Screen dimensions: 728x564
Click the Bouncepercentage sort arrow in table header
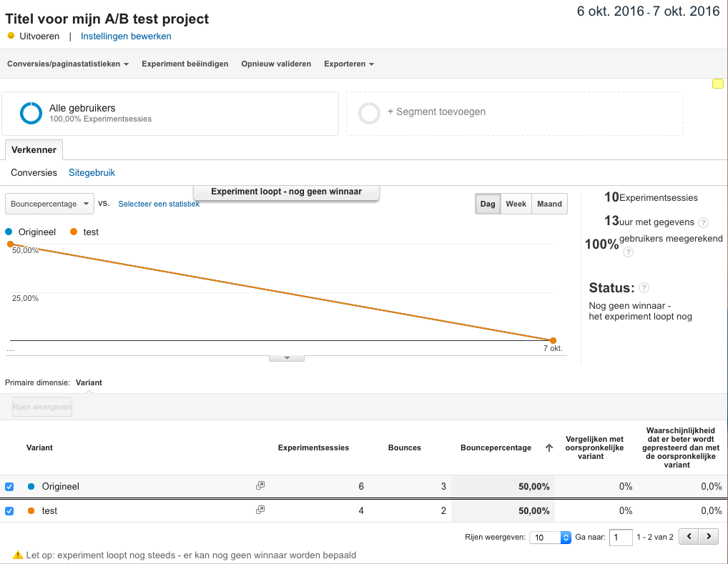tap(549, 447)
